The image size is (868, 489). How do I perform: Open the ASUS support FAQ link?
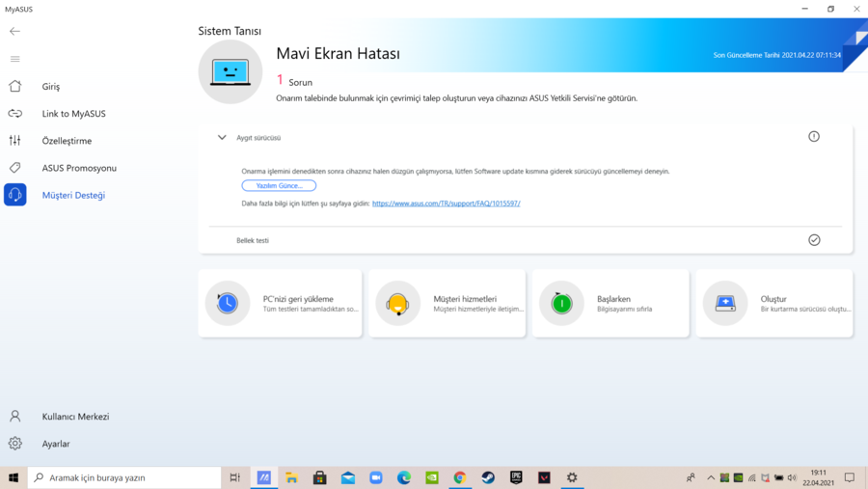[x=447, y=204]
